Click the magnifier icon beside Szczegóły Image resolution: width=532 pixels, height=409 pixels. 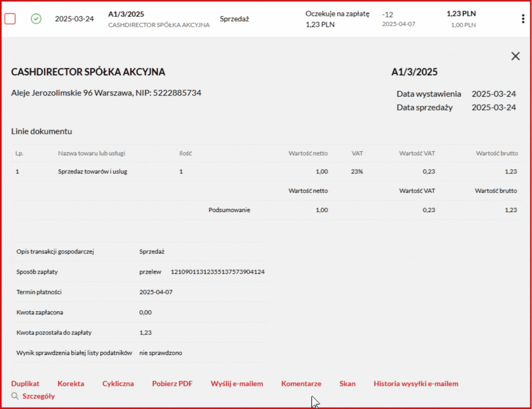tap(15, 396)
